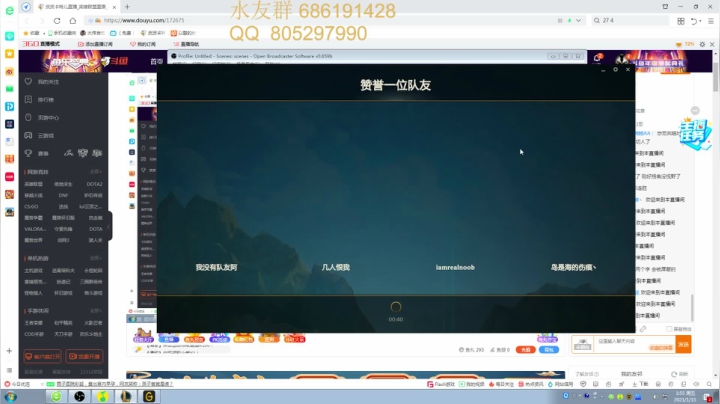Click the chat message input field

(634, 344)
